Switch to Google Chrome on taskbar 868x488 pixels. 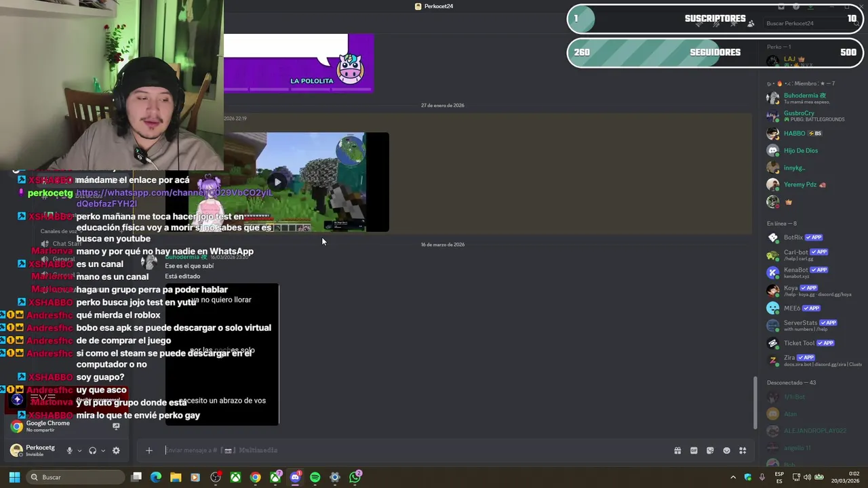tap(255, 477)
